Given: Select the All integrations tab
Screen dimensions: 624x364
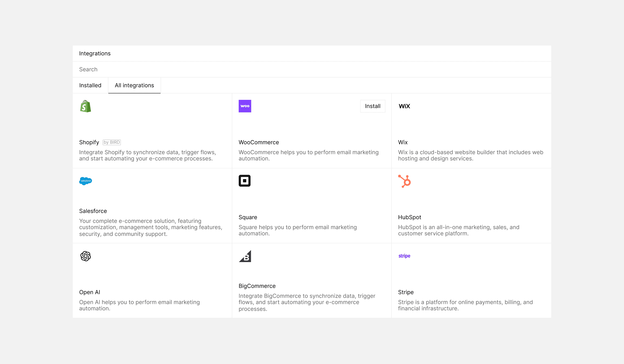Looking at the screenshot, I should tap(134, 85).
